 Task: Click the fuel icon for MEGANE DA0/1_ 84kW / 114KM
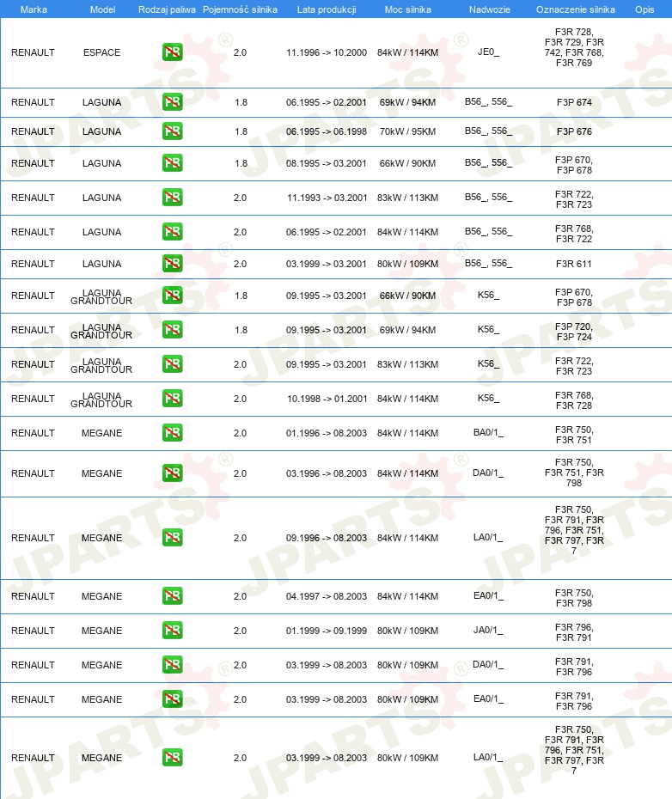173,473
